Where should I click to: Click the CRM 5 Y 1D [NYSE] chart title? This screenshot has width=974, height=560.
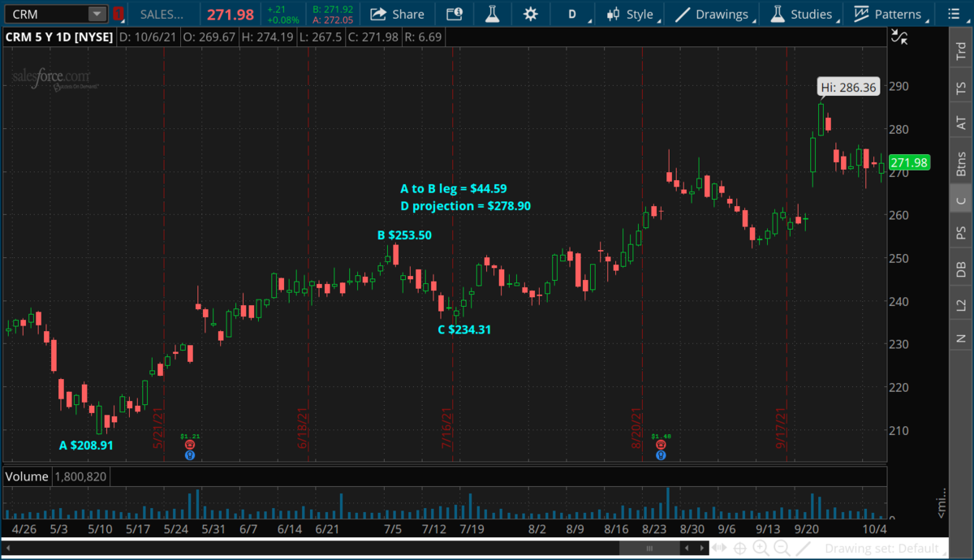[59, 37]
